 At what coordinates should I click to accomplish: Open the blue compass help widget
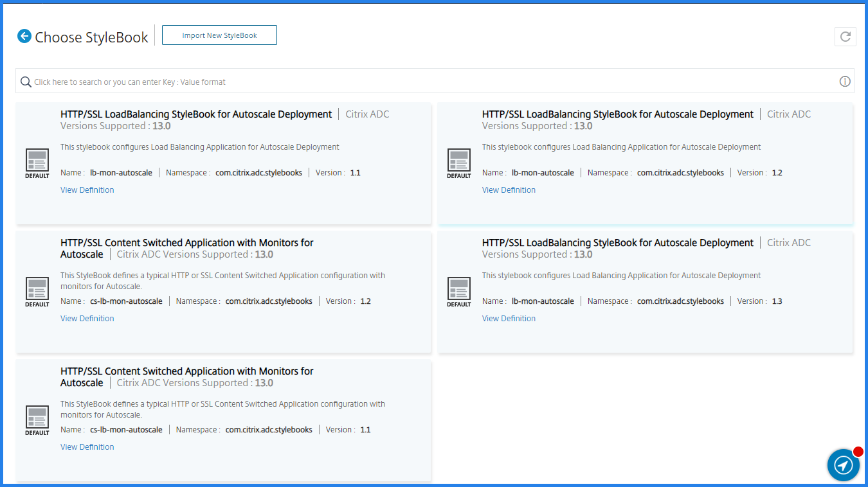843,465
